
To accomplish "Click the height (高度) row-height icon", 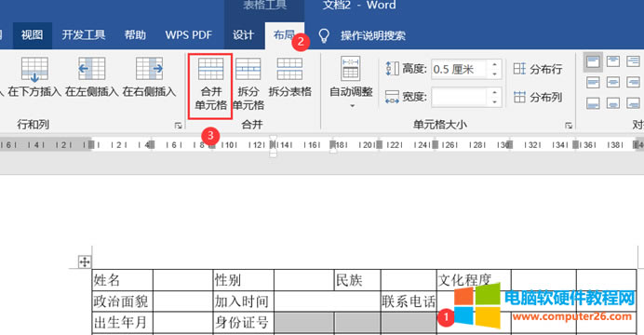I will 392,69.
